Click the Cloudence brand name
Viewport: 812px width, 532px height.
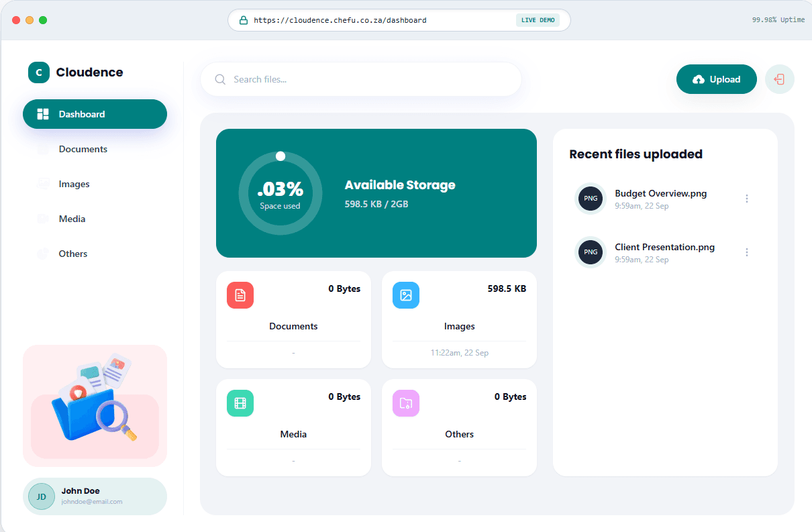pyautogui.click(x=89, y=72)
